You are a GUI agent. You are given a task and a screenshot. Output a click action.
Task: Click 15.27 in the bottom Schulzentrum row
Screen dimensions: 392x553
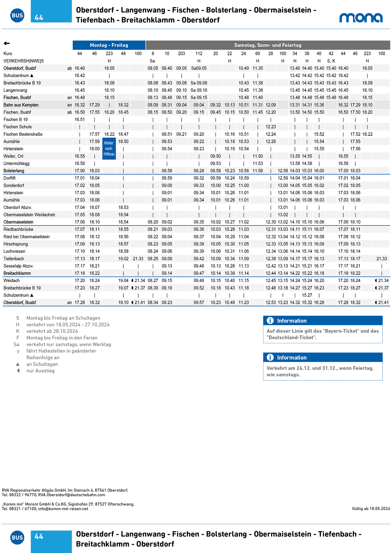(307, 295)
